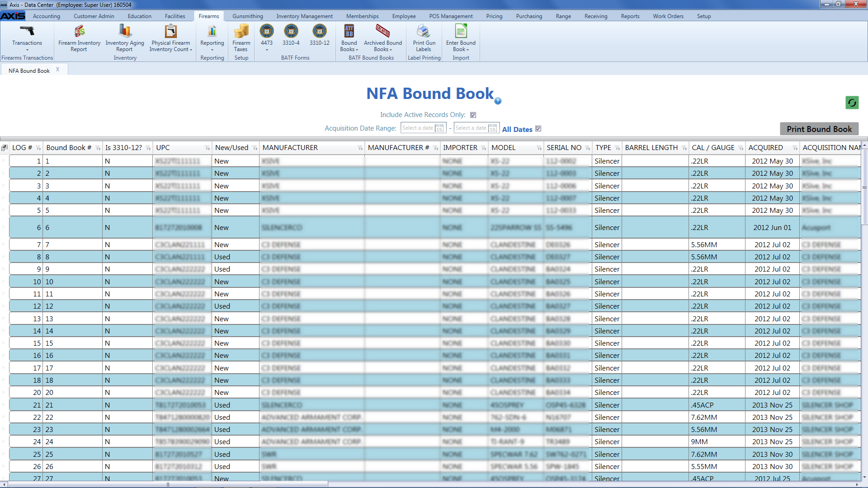This screenshot has width=868, height=488.
Task: Expand the Reporting dropdown arrow
Action: click(x=212, y=50)
